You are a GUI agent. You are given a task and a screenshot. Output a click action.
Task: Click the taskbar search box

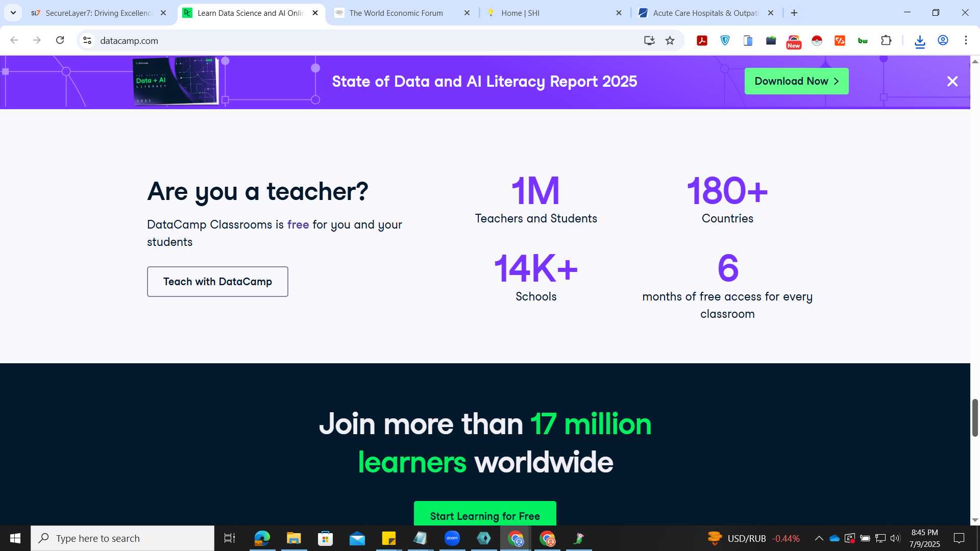(x=122, y=538)
